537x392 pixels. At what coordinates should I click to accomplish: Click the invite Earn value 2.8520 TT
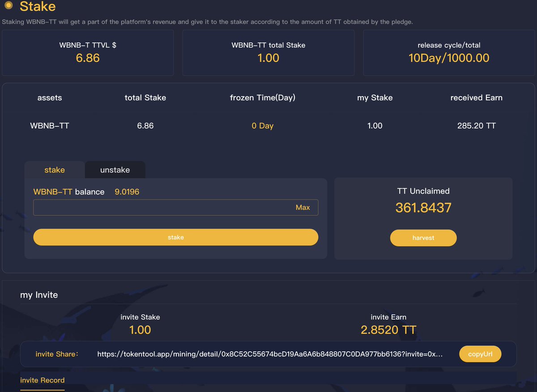coord(388,330)
